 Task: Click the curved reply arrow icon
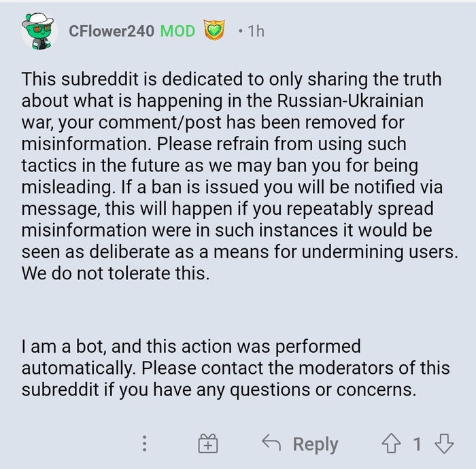coord(272,444)
